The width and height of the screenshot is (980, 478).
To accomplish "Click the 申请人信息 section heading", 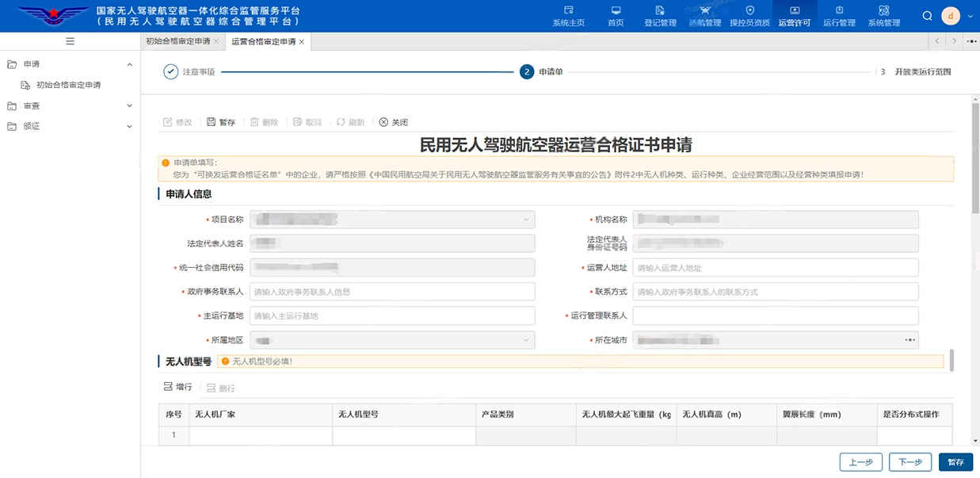I will click(189, 194).
